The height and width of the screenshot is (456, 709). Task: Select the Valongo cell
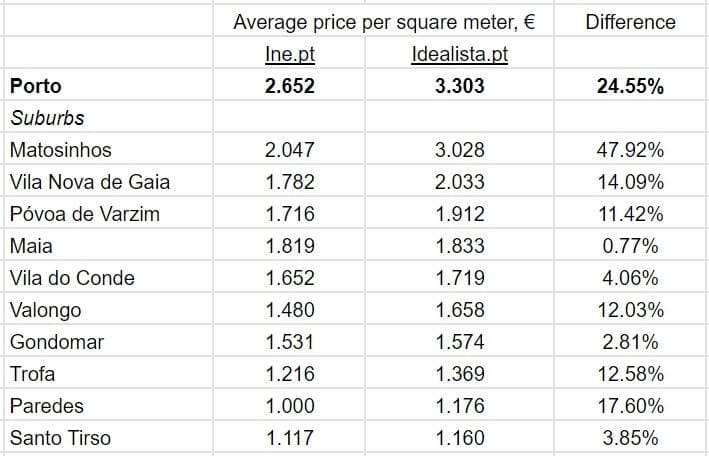[x=45, y=310]
